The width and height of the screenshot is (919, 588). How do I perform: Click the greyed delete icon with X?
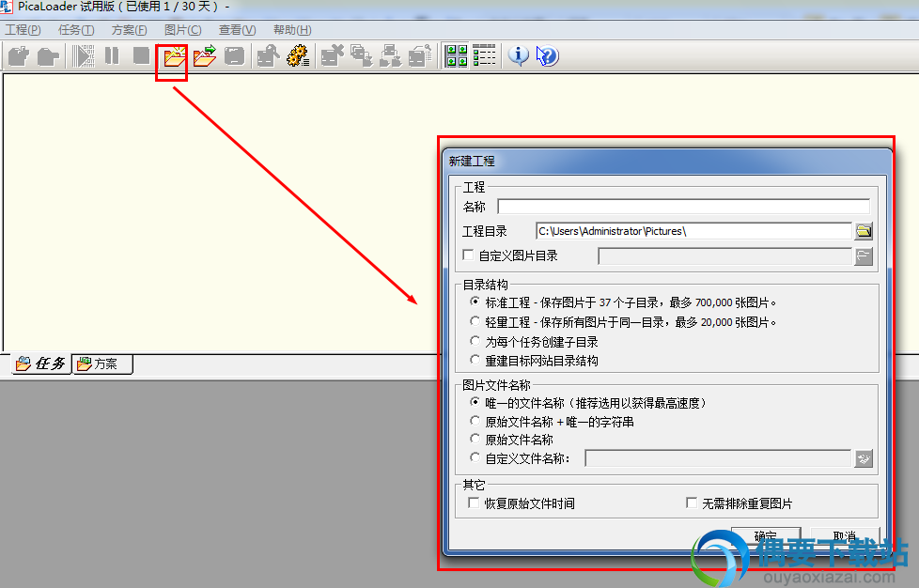(x=333, y=56)
